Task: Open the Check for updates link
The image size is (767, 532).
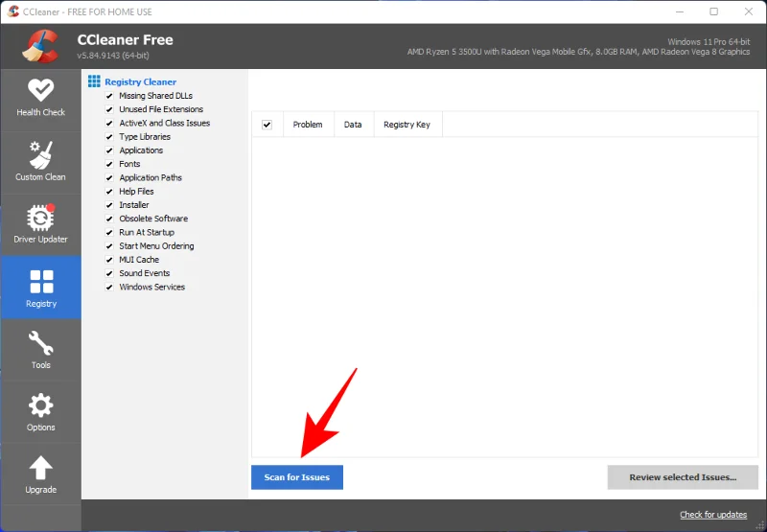Action: point(713,516)
